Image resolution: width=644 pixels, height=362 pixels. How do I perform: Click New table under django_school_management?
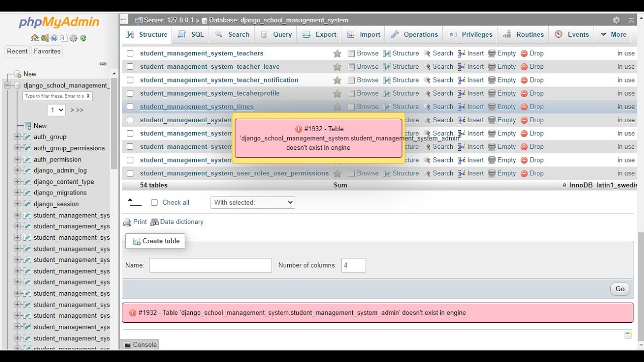click(40, 126)
